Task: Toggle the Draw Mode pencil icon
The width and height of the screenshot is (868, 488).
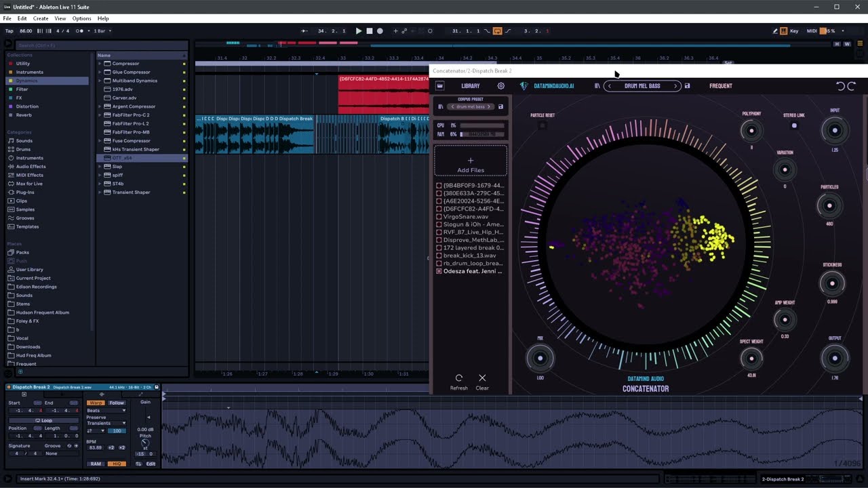Action: coord(776,31)
